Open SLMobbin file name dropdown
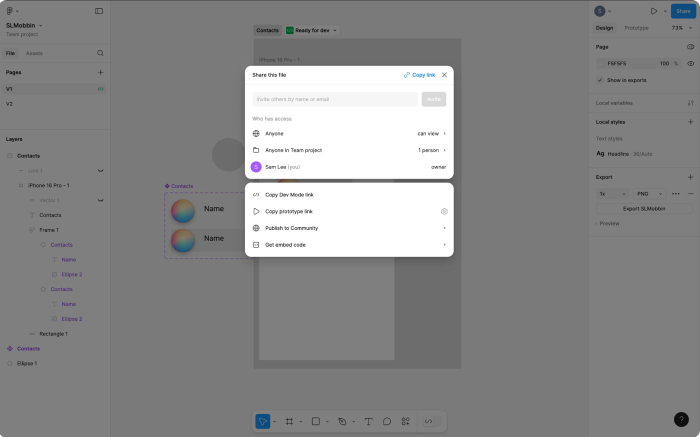Viewport: 700px width, 437px height. 24,25
